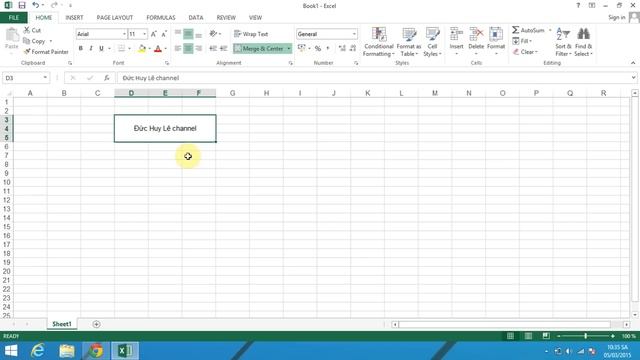Click the Orientation text angle icon

pyautogui.click(x=213, y=34)
